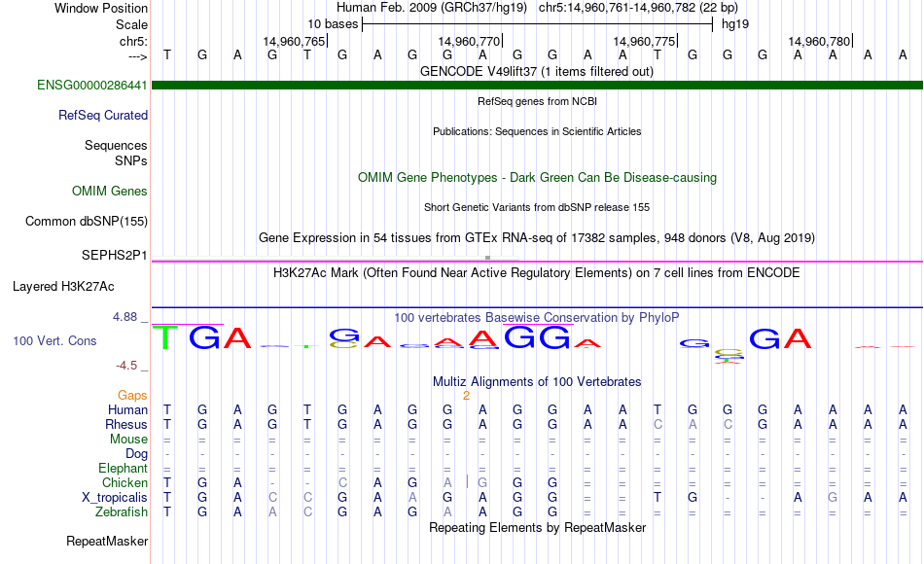The width and height of the screenshot is (924, 564).
Task: Click the Rhesus alignment row label
Action: coord(126,425)
